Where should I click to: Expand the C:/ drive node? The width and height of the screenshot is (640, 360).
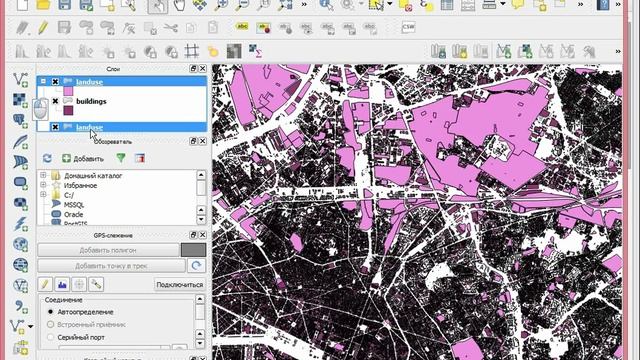(x=43, y=195)
